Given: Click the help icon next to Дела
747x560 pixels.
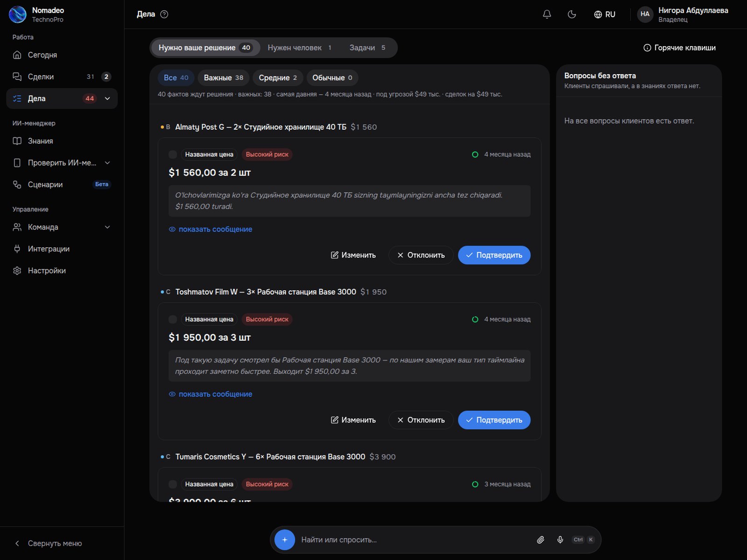Looking at the screenshot, I should click(x=164, y=14).
